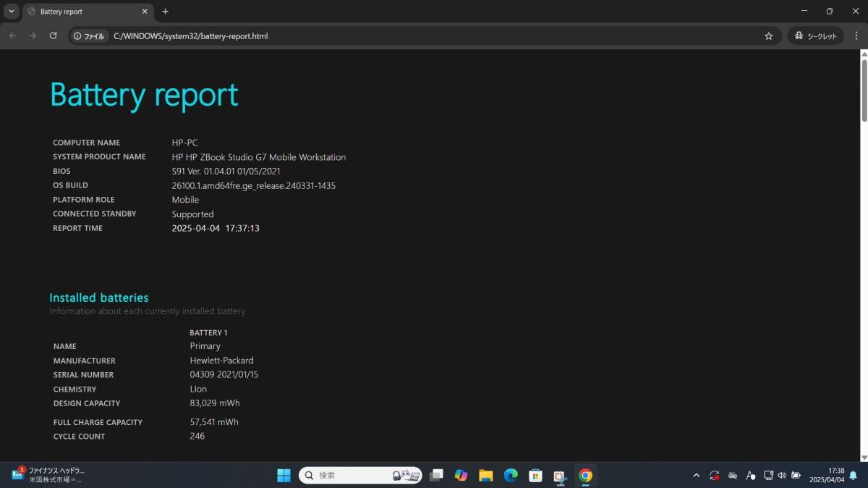Select BIOS value 'S91 Ver. 01.04.01 01/05/2021'
Image resolution: width=868 pixels, height=488 pixels.
click(226, 172)
